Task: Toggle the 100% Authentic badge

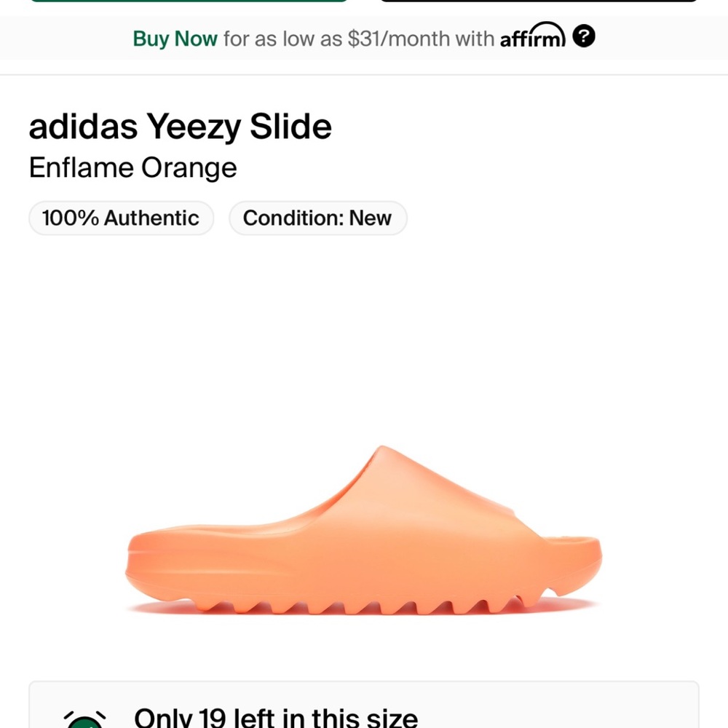Action: [x=120, y=218]
